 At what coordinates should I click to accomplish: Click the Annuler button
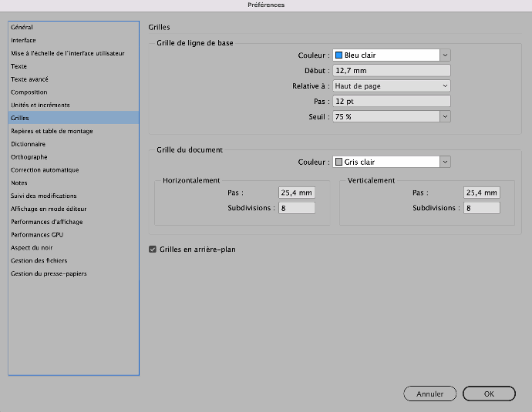tap(430, 394)
